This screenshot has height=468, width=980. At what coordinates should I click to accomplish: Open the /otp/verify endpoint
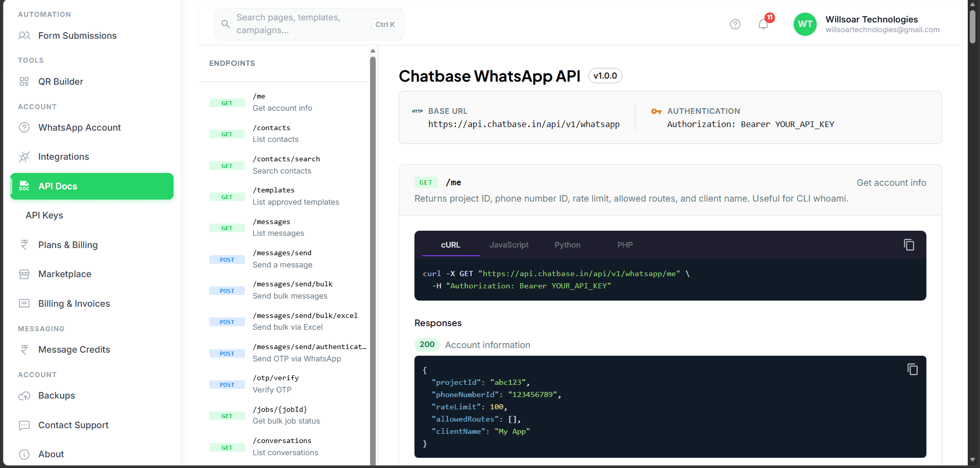point(283,384)
